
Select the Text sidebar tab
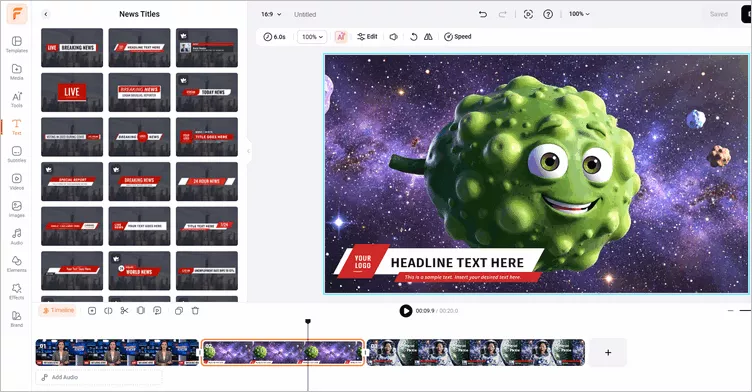click(x=16, y=127)
